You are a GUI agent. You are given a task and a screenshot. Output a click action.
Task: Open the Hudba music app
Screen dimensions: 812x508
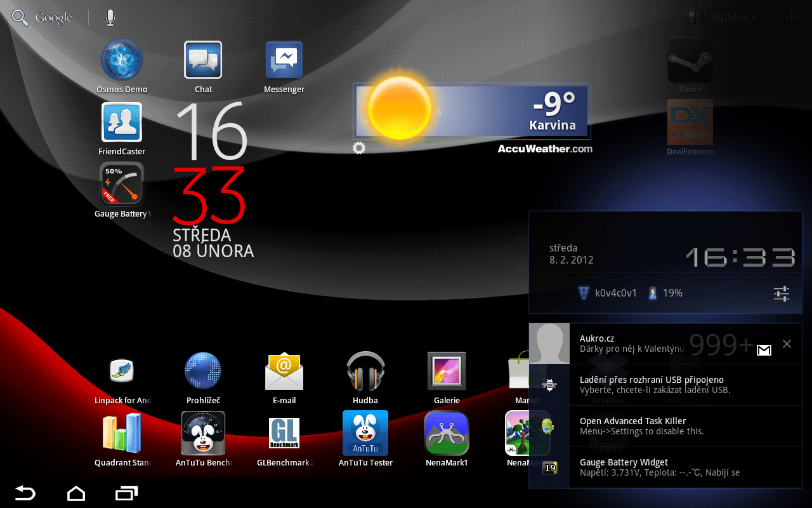tap(365, 377)
